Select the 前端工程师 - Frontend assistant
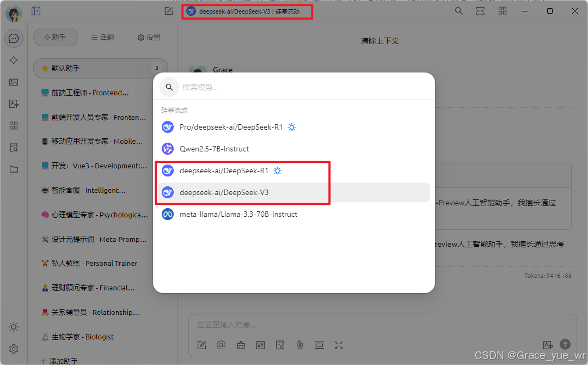 point(101,93)
